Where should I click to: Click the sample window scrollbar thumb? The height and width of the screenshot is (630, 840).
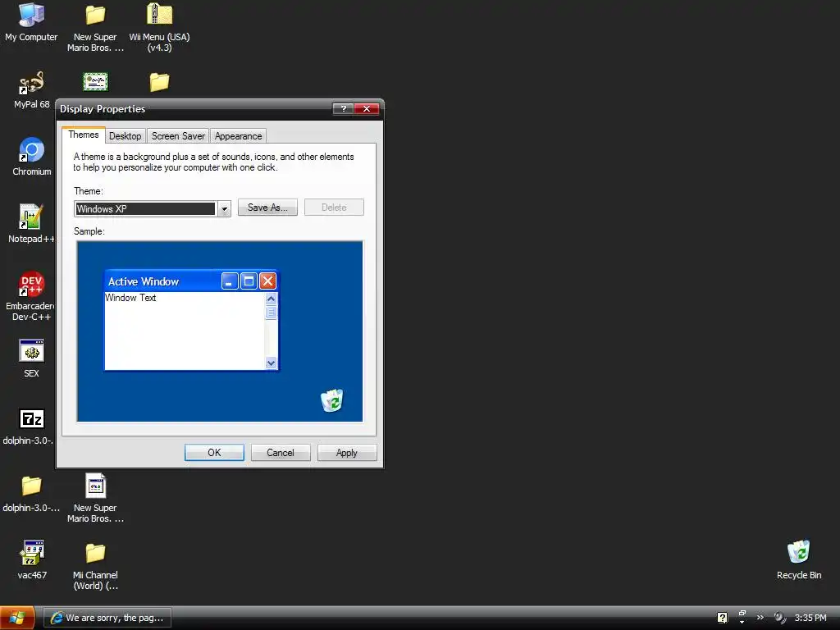point(271,313)
